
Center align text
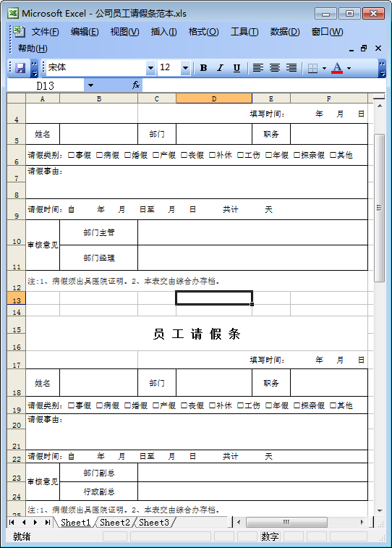pyautogui.click(x=275, y=68)
